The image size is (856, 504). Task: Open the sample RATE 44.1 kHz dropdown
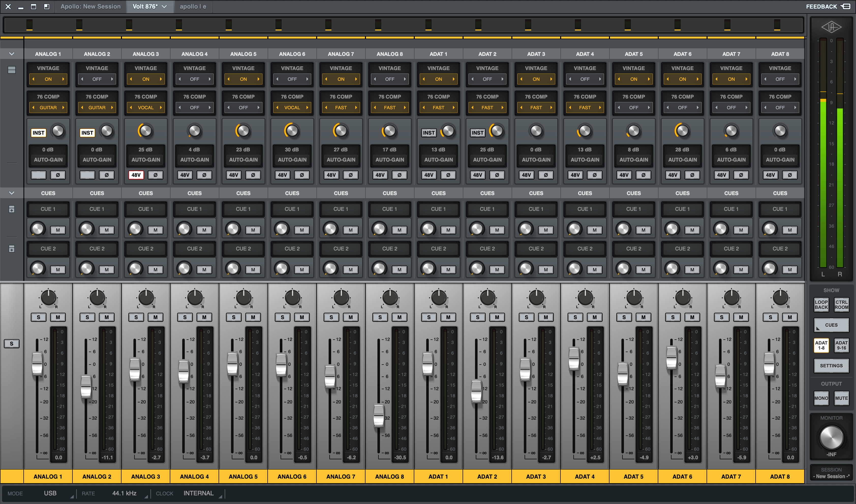coord(124,493)
